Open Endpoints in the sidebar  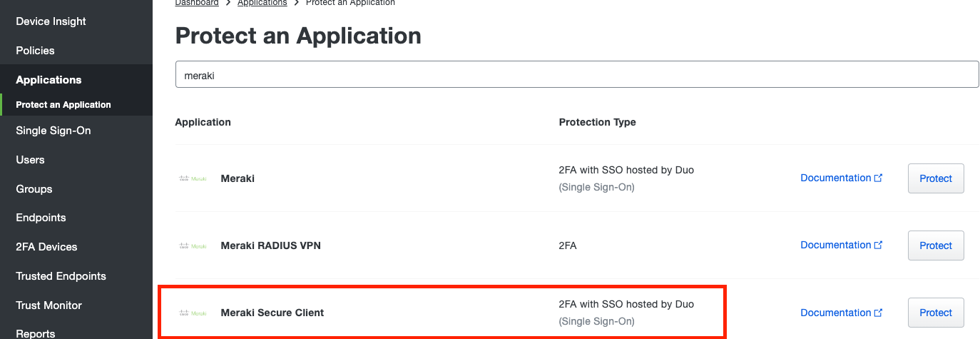pyautogui.click(x=41, y=218)
